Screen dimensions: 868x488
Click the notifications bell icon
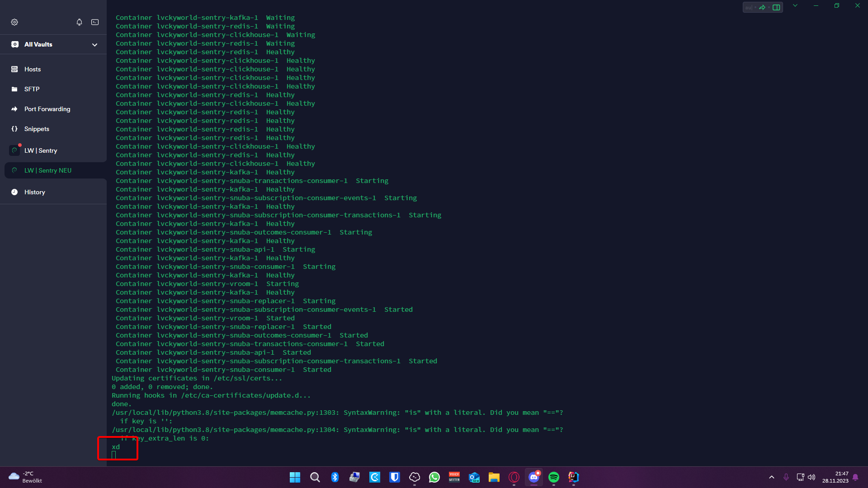click(79, 22)
